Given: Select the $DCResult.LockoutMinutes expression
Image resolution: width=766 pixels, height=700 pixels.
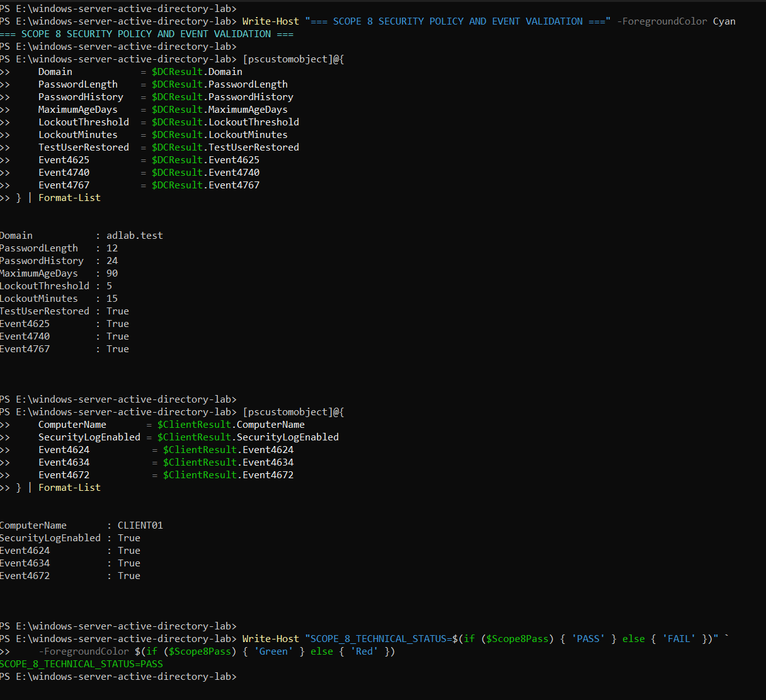Looking at the screenshot, I should (x=220, y=135).
